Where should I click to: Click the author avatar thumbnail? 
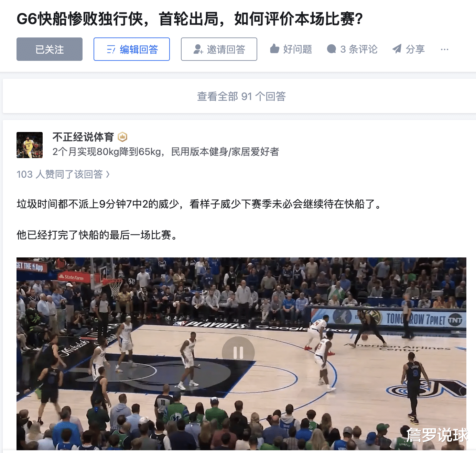[30, 145]
